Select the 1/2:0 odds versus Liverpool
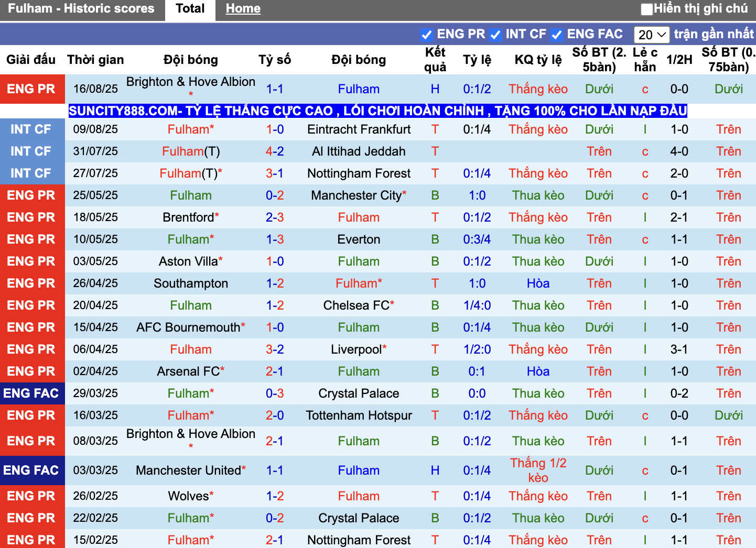Image resolution: width=756 pixels, height=548 pixels. point(477,349)
